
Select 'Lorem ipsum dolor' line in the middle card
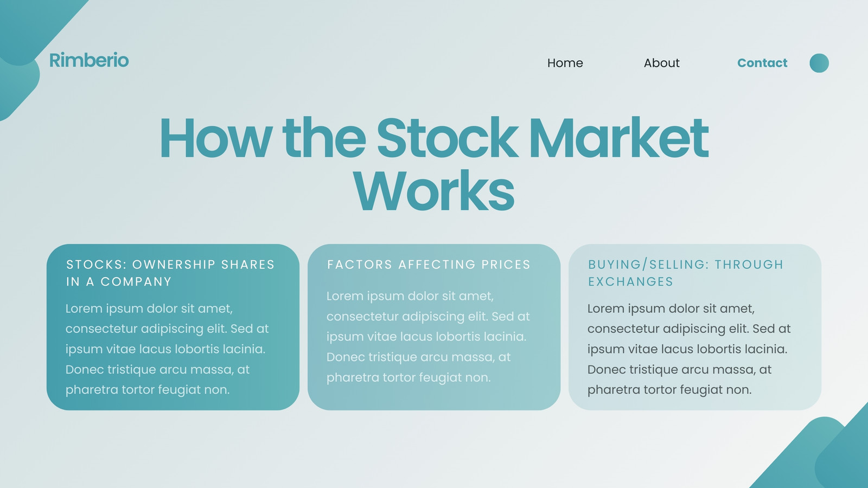click(x=410, y=296)
